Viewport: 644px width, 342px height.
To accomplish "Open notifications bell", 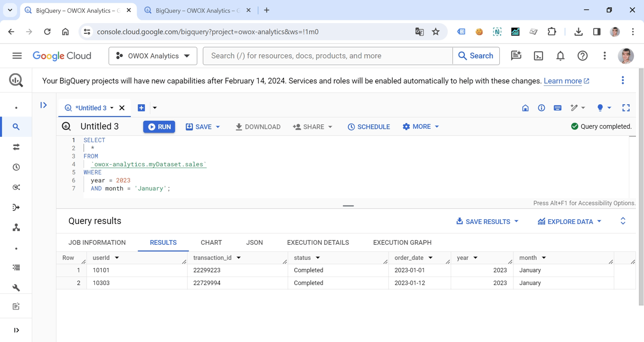I will pos(560,56).
